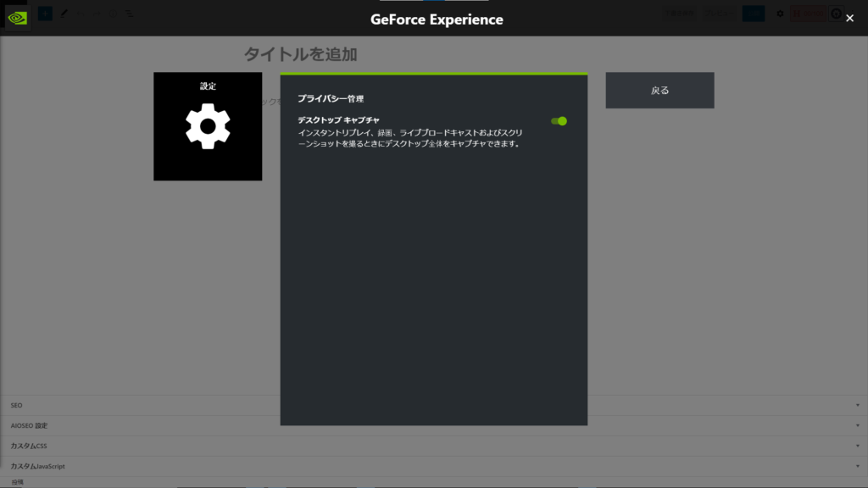Open the list view icon in the editor toolbar
The height and width of the screenshot is (488, 868).
(x=129, y=14)
